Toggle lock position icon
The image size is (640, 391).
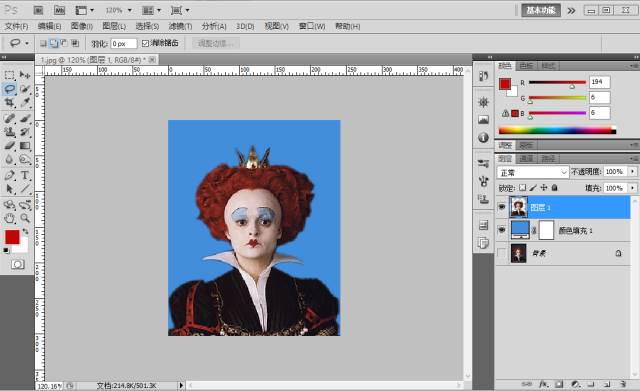544,188
